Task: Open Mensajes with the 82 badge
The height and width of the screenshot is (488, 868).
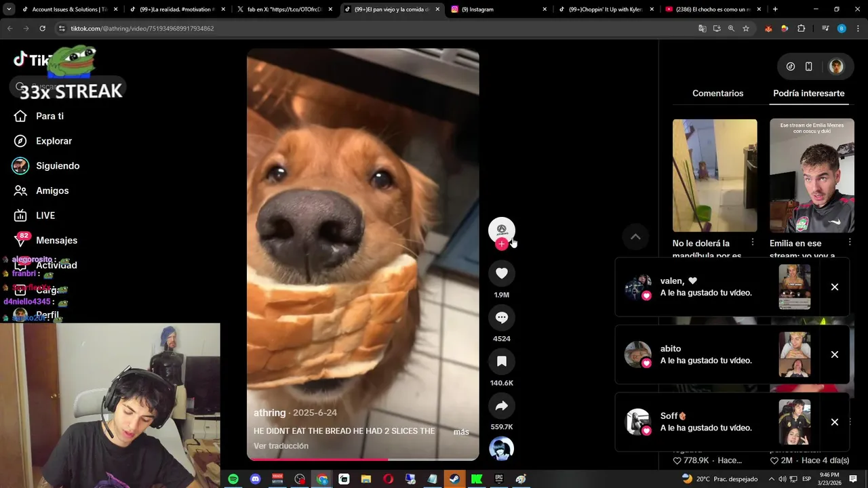Action: (x=47, y=240)
